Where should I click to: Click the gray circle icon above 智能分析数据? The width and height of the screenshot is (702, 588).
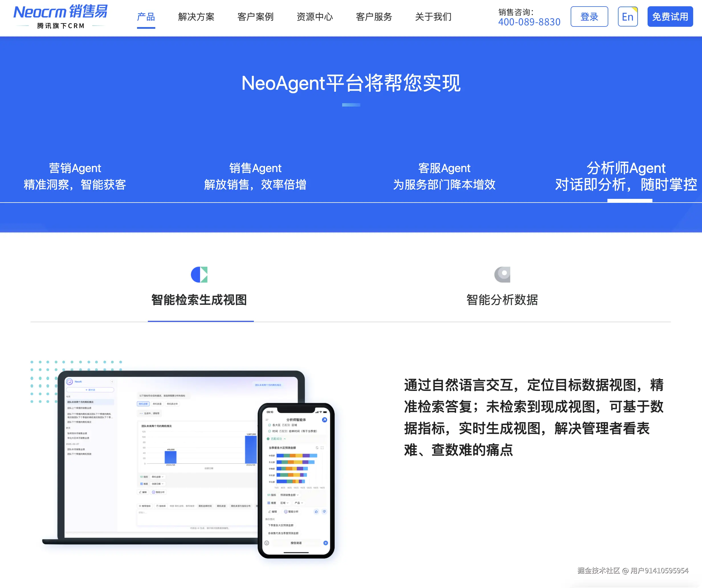pyautogui.click(x=502, y=274)
